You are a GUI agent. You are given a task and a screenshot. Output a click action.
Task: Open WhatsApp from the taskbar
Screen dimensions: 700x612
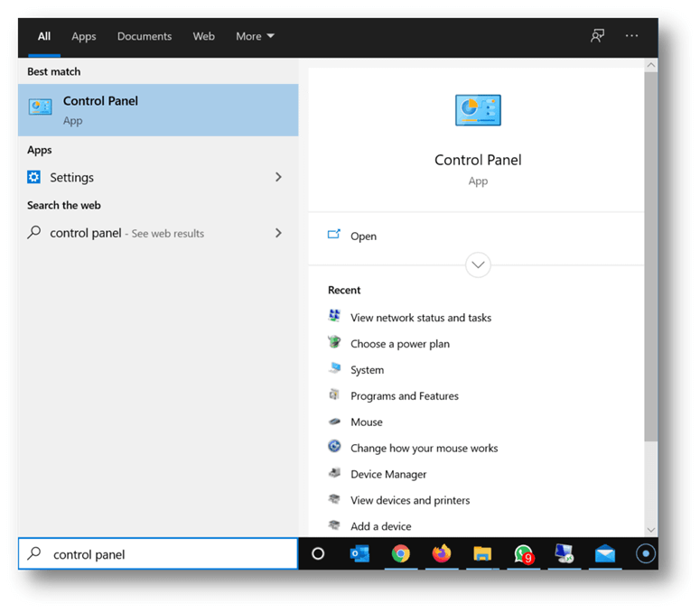point(523,554)
